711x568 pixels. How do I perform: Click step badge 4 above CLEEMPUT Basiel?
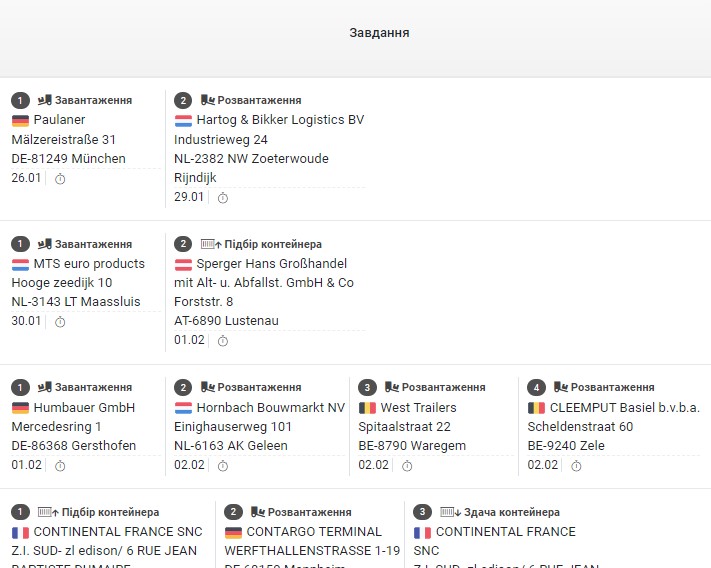[x=536, y=388]
